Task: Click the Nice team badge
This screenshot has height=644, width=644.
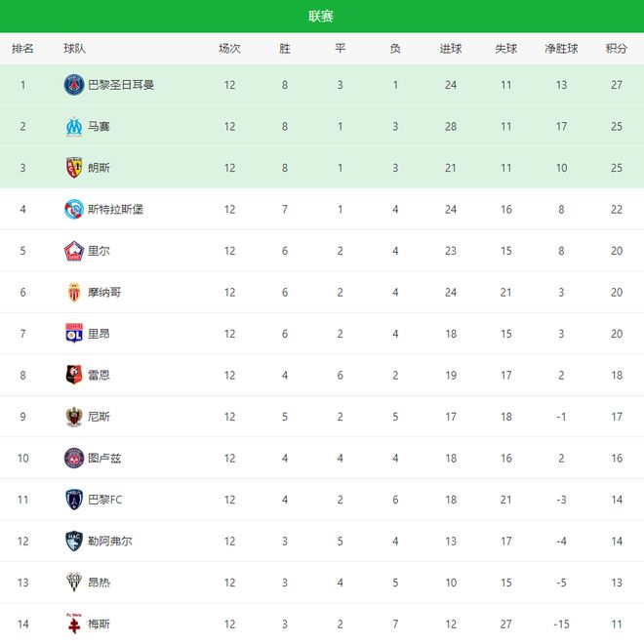Action: tap(74, 417)
